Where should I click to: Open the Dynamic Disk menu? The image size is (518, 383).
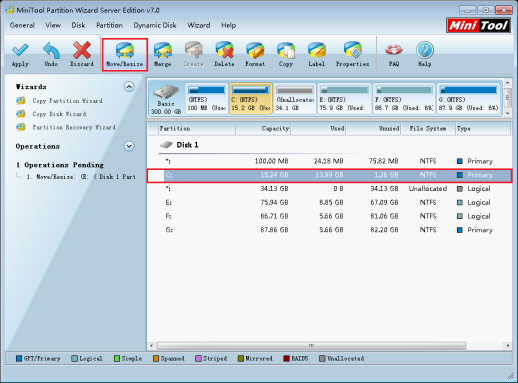click(x=155, y=25)
